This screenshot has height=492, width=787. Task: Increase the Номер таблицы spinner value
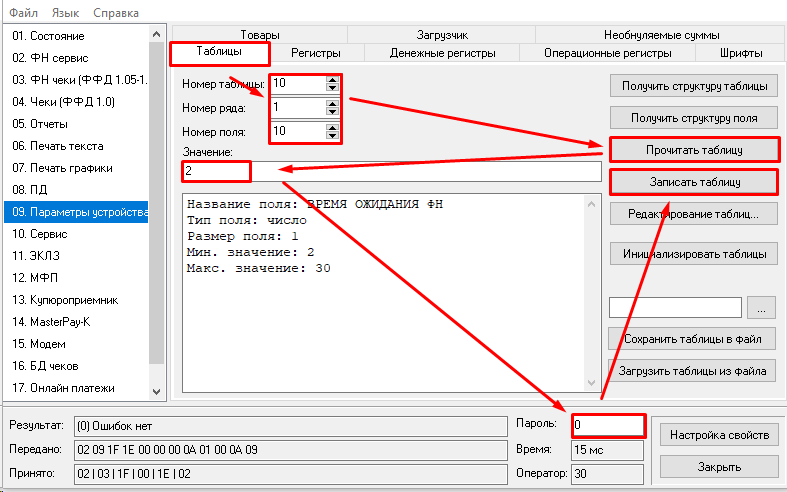coord(332,79)
